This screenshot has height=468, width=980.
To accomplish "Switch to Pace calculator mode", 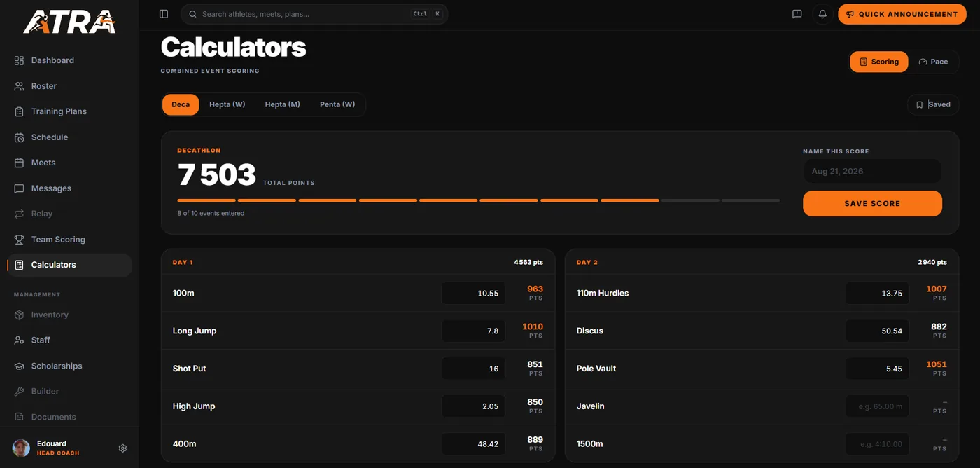I will click(933, 62).
